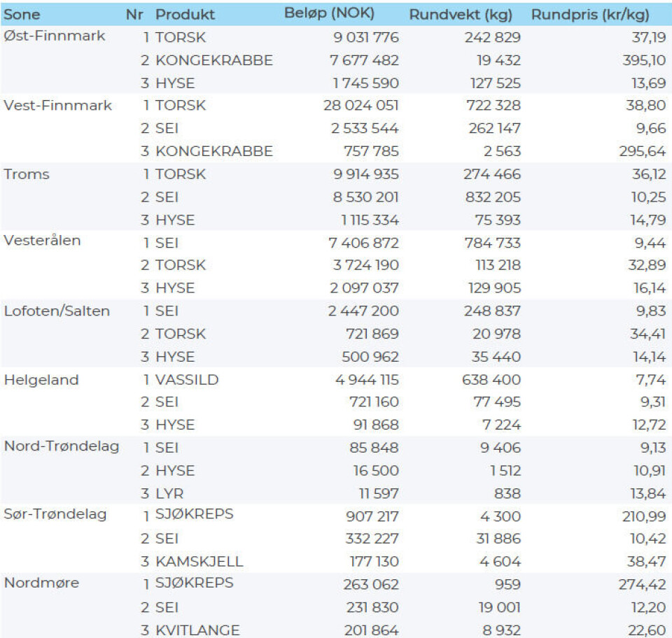The width and height of the screenshot is (672, 638).
Task: Select the Lofoten/Salten zone label
Action: tap(57, 311)
